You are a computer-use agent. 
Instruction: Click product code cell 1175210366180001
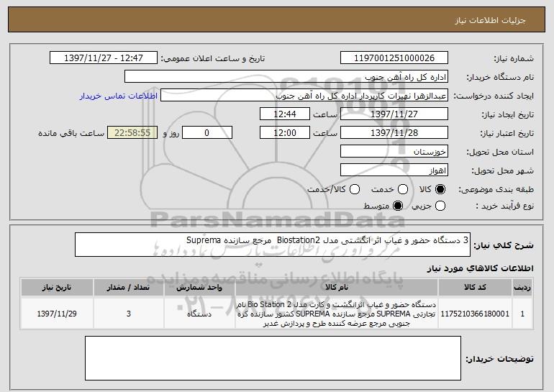[475, 314]
